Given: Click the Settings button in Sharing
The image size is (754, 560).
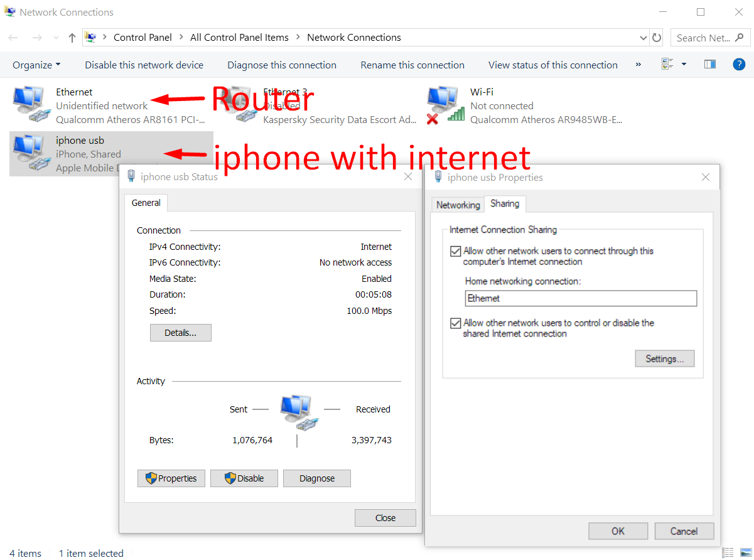Looking at the screenshot, I should click(x=665, y=359).
